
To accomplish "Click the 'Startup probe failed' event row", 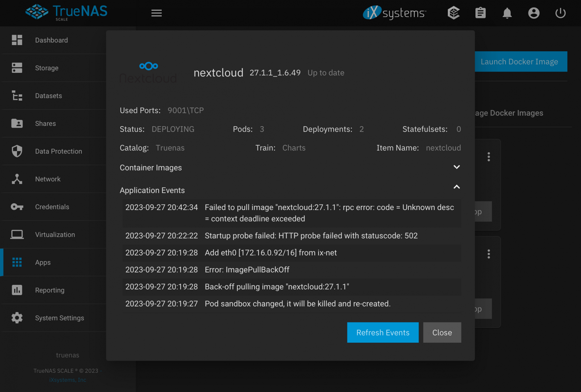I will click(x=292, y=236).
